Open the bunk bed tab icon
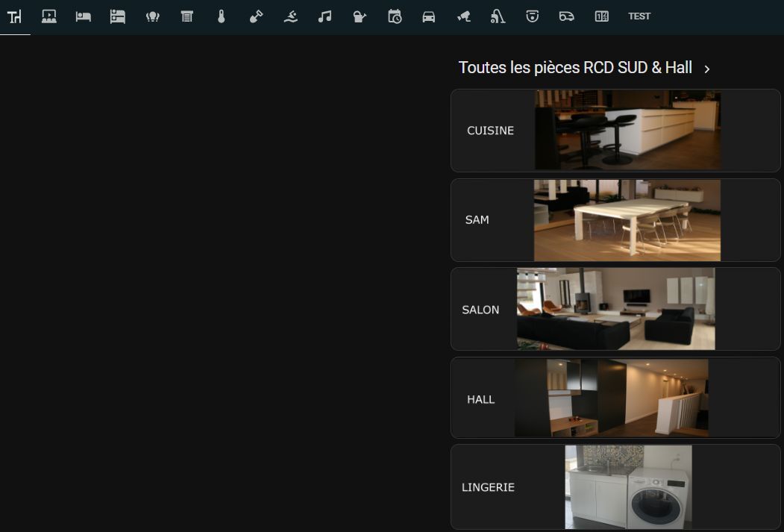 pos(118,16)
